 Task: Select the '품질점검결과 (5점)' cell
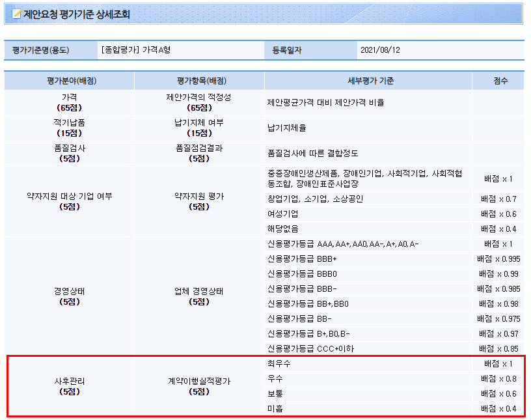coord(199,154)
